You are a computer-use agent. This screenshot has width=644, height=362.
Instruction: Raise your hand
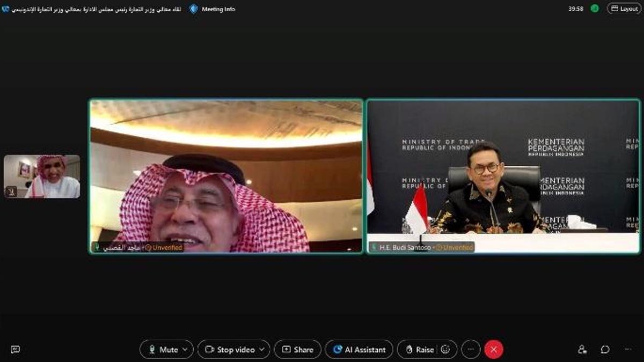tap(419, 350)
